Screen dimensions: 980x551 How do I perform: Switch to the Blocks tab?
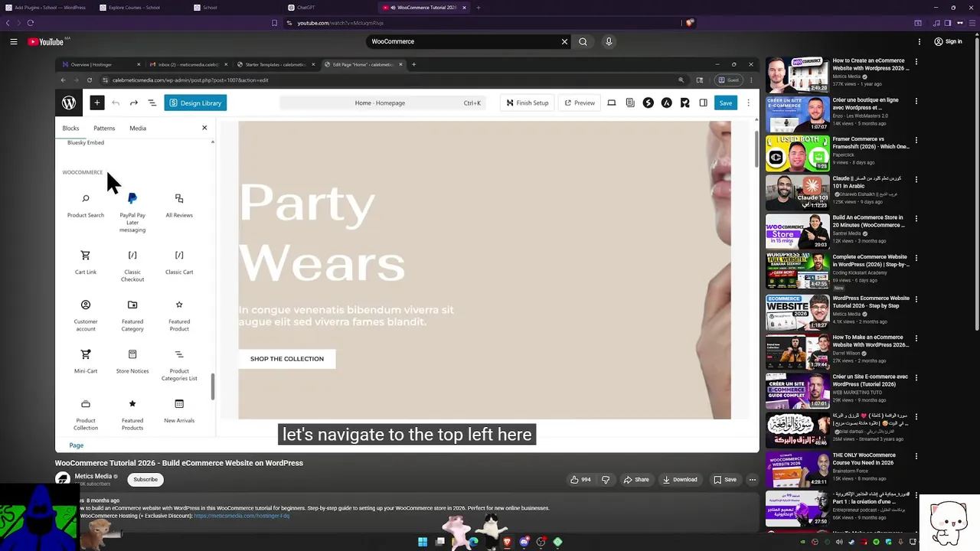(x=70, y=128)
